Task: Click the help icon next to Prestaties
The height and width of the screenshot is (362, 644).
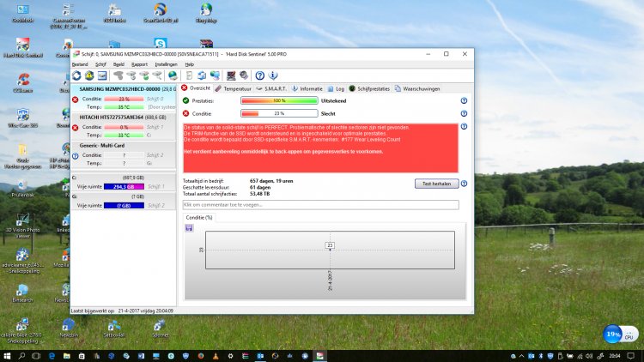Action: pyautogui.click(x=464, y=100)
